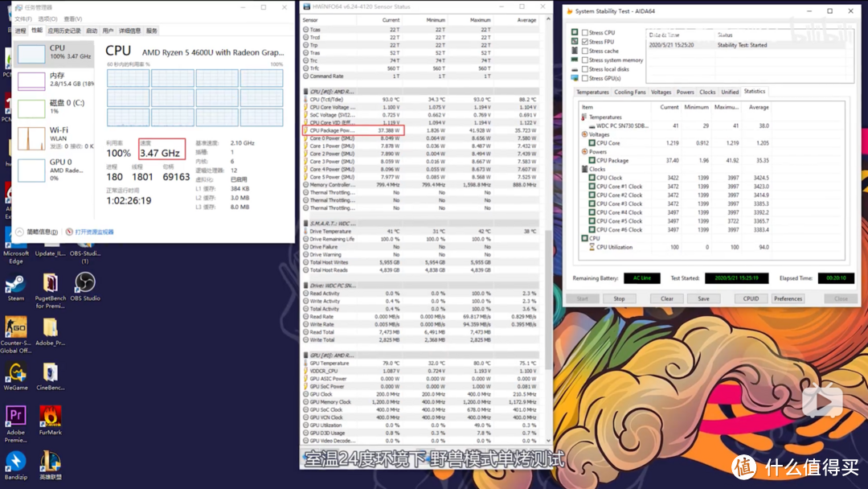
Task: Select the 内存 memory panel in Task Manager
Action: point(55,80)
